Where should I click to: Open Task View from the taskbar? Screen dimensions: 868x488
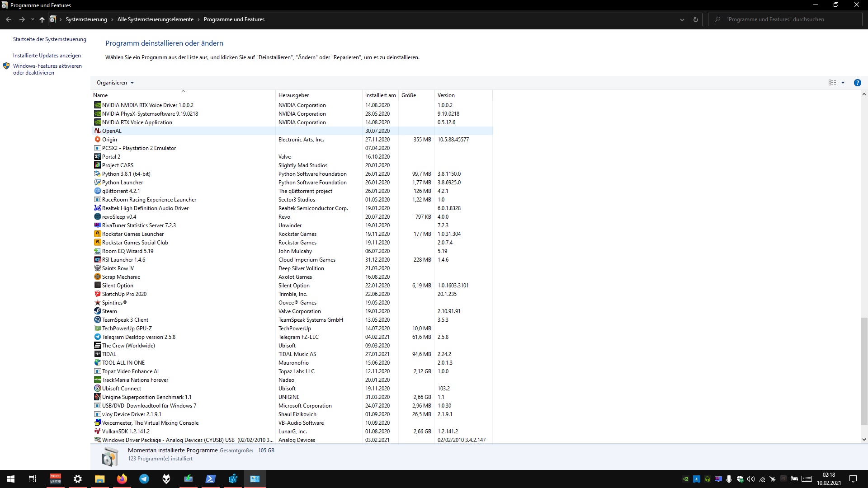pyautogui.click(x=33, y=479)
